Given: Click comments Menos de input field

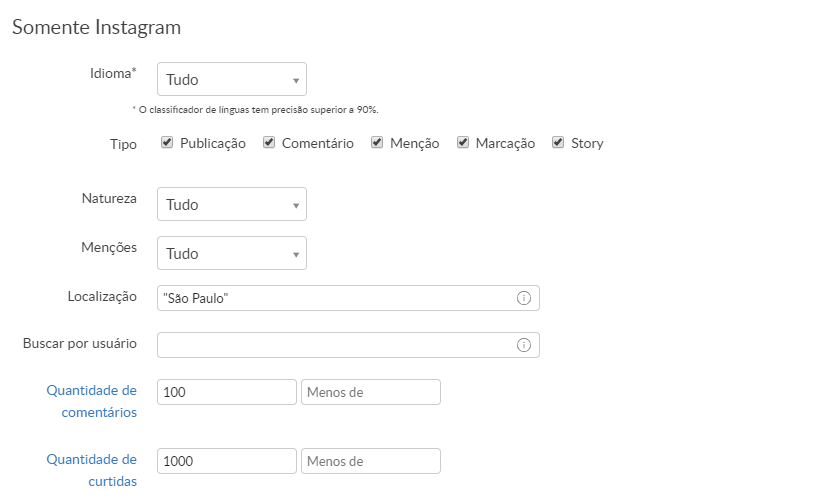Looking at the screenshot, I should [x=371, y=392].
